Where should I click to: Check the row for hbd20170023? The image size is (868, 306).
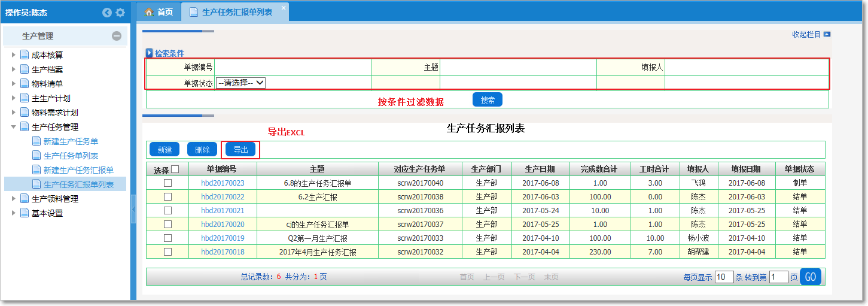click(167, 183)
